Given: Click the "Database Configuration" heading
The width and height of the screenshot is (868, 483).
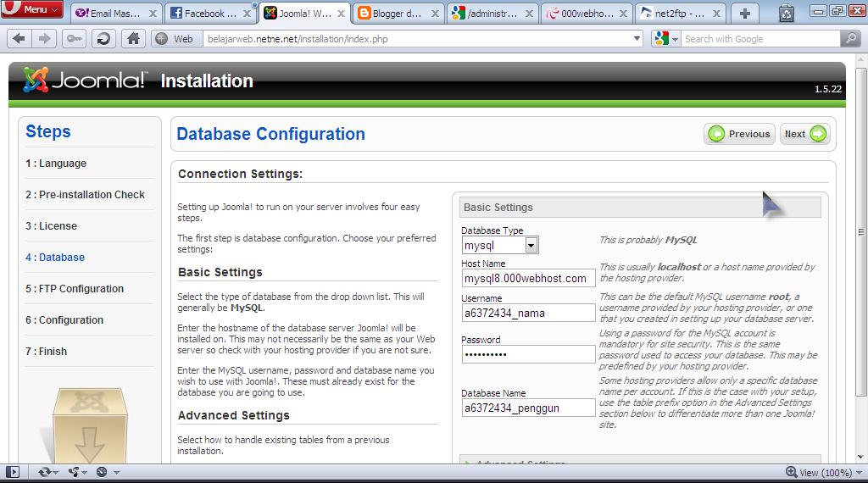Looking at the screenshot, I should 270,134.
